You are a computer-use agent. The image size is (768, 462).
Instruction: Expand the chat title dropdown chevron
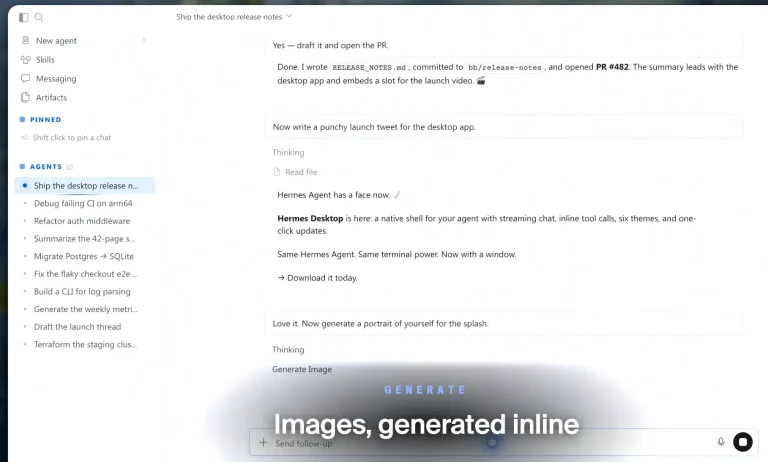(x=289, y=16)
